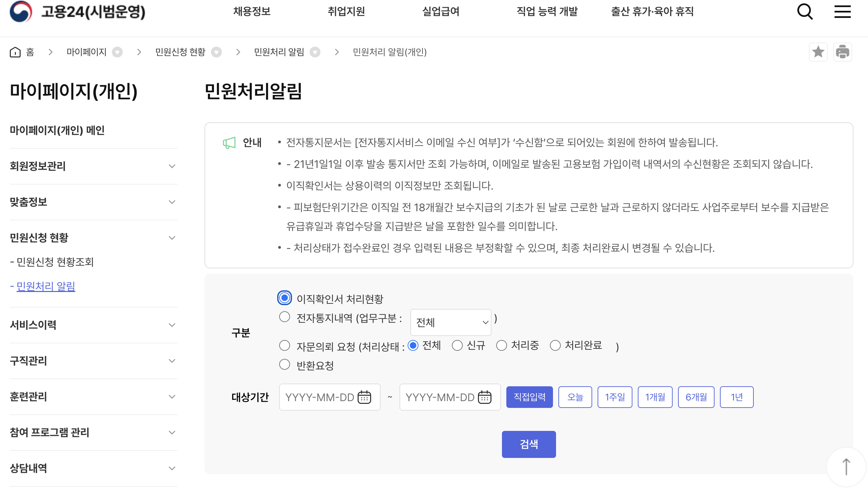
Task: Click start date YYYY-MM-DD input field
Action: pyautogui.click(x=319, y=397)
